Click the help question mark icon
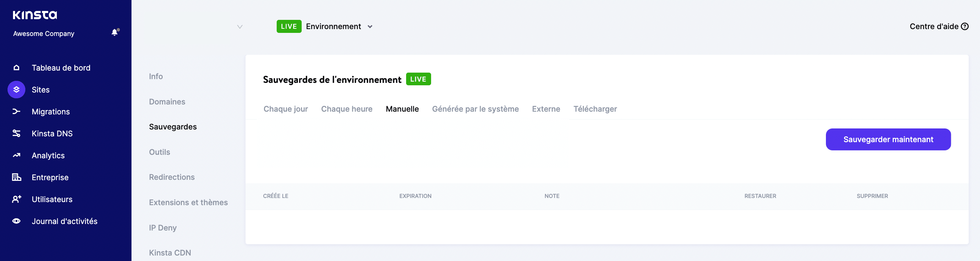 (965, 26)
